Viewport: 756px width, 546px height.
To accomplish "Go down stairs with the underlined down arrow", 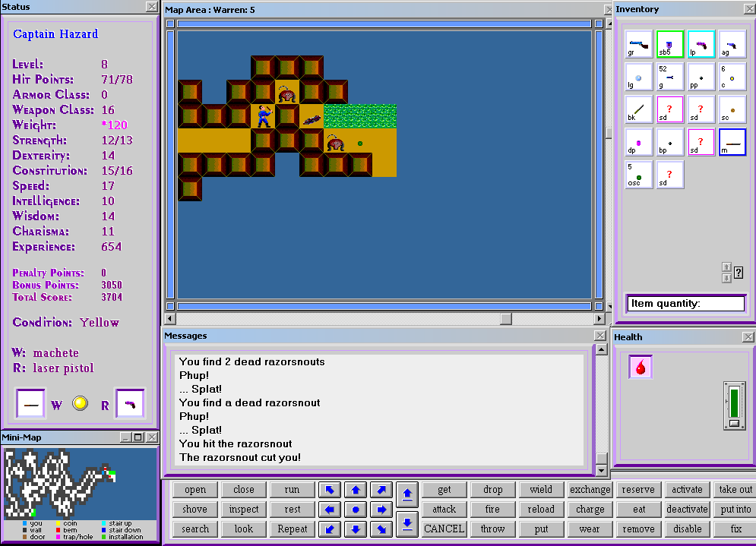I will tap(407, 524).
